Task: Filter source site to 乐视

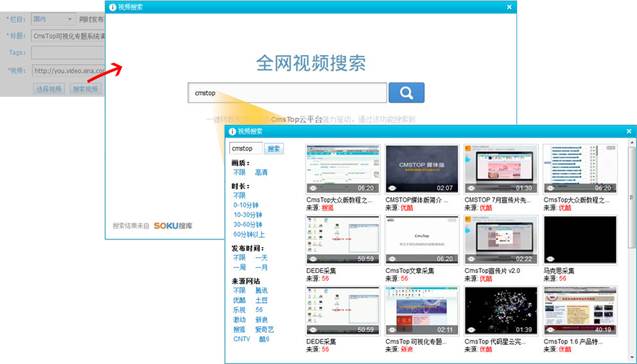Action: click(239, 310)
